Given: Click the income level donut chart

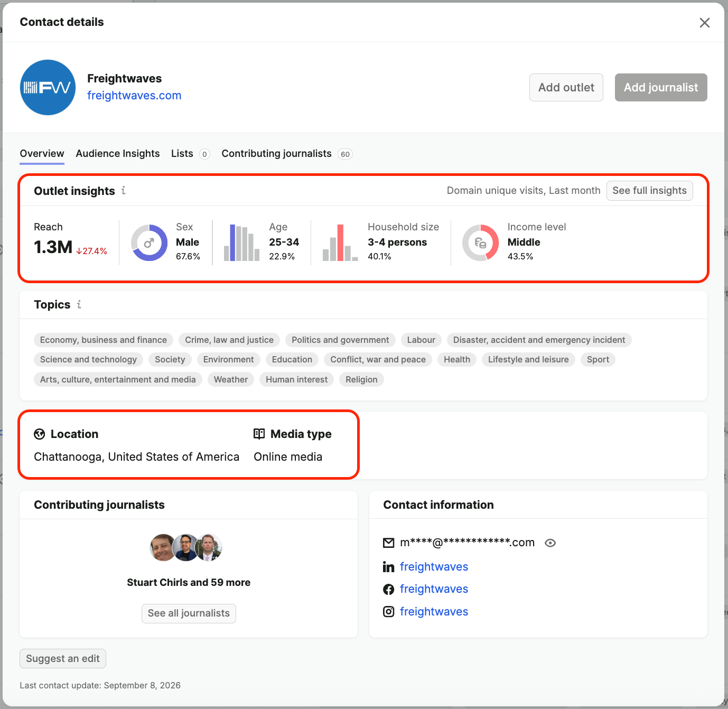Looking at the screenshot, I should (x=480, y=243).
